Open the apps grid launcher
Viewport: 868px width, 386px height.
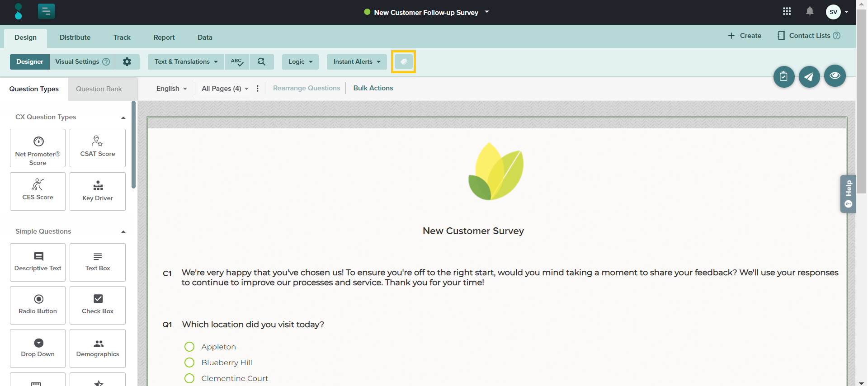[x=787, y=12]
